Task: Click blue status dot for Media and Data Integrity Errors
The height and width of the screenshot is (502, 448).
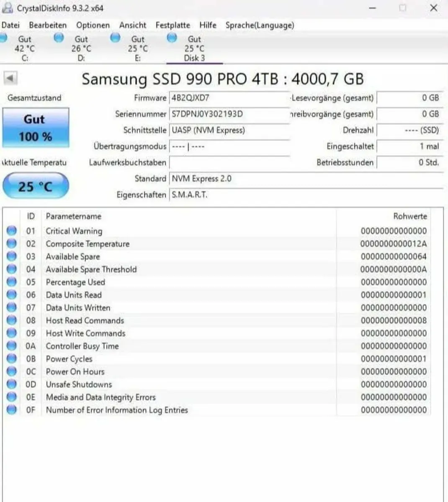Action: pos(11,397)
